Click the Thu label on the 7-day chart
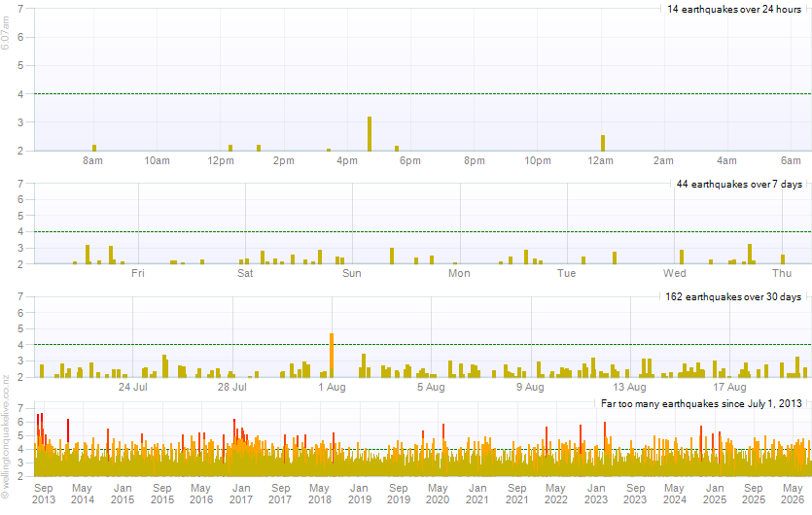 (x=782, y=273)
